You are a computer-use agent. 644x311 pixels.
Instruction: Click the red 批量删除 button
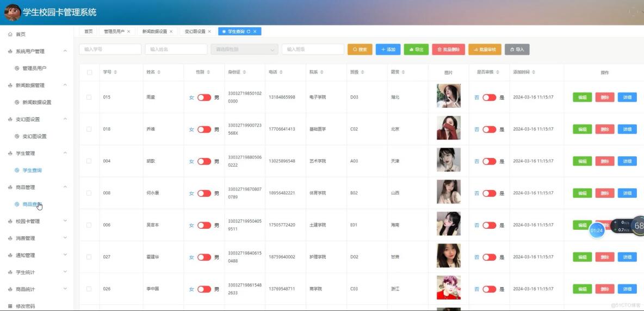[449, 50]
